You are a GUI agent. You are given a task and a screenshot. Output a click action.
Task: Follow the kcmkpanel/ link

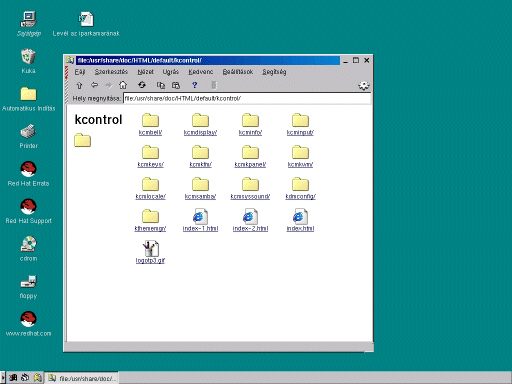pos(250,165)
